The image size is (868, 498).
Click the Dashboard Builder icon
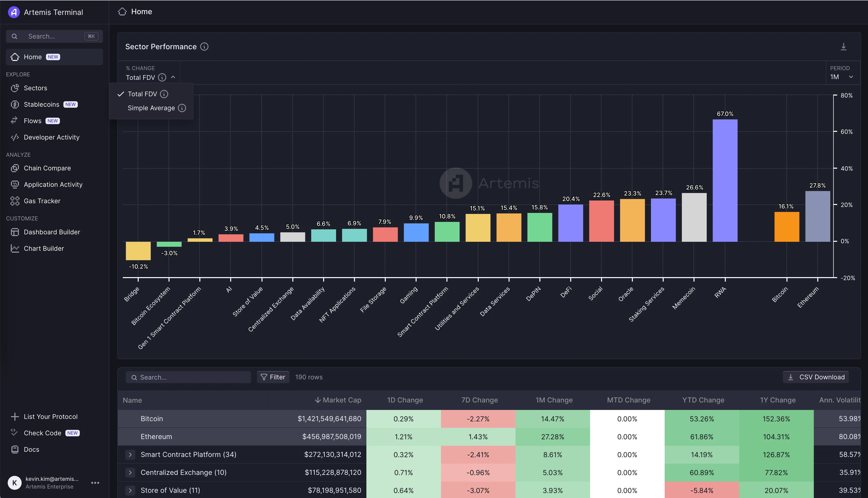(15, 232)
